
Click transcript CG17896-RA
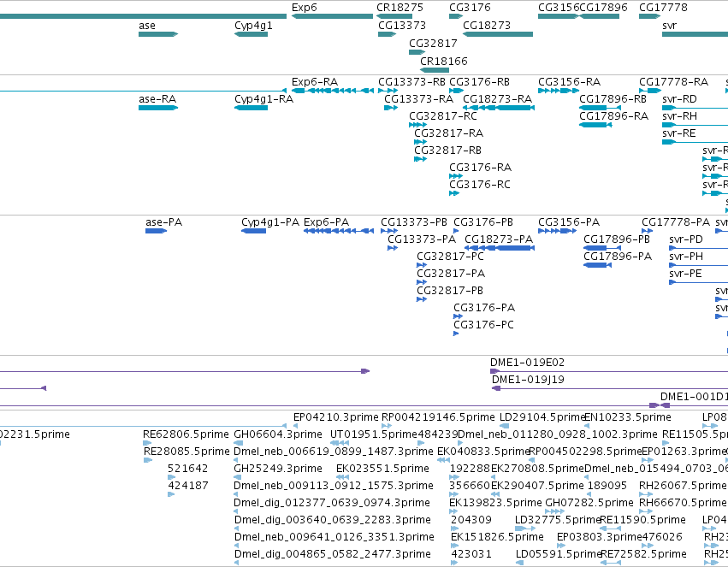595,125
